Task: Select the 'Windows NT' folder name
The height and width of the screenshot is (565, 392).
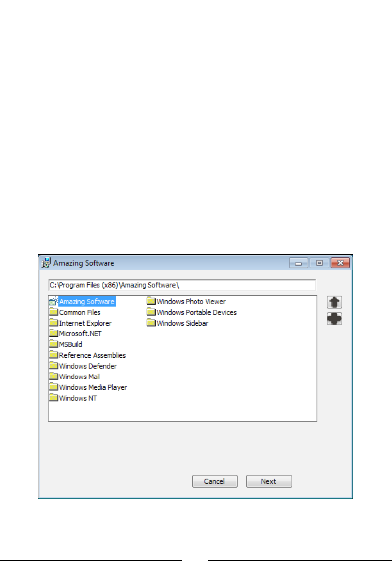Action: [x=78, y=399]
